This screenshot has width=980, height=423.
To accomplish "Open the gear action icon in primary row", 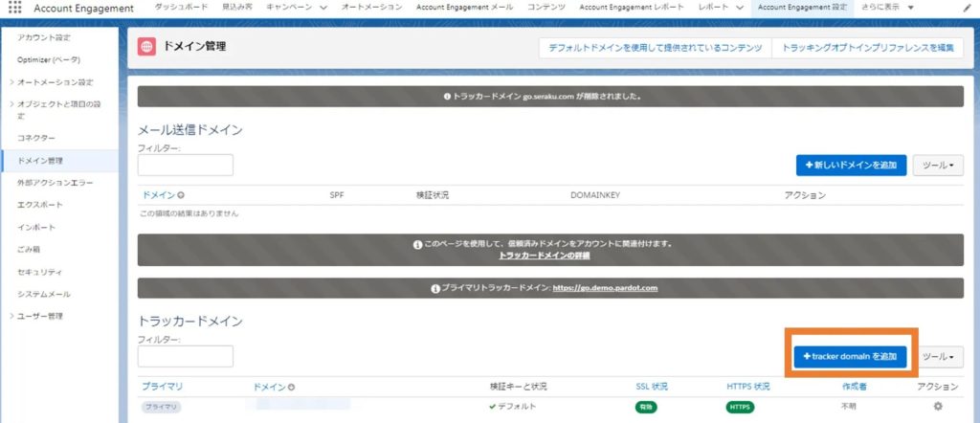I will click(938, 406).
